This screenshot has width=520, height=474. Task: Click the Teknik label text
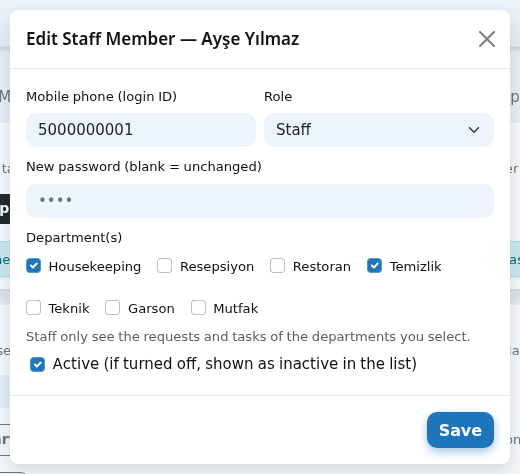[x=69, y=309]
